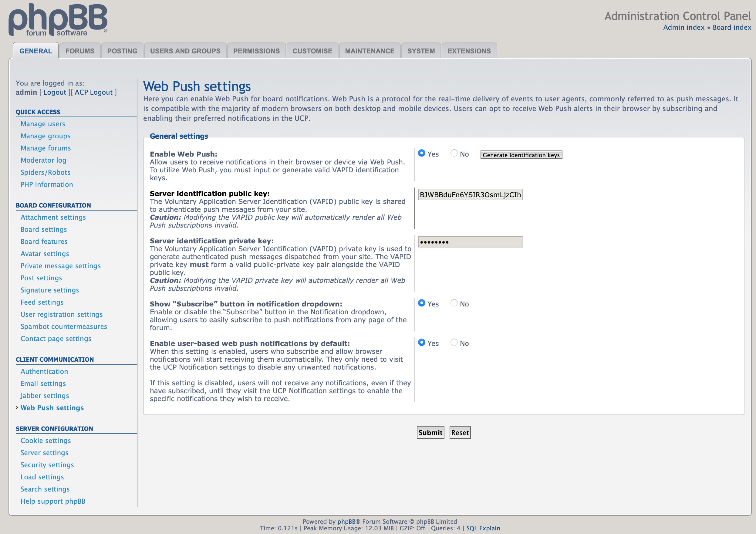Open the Forums tab
Viewport: 756px width, 534px height.
pyautogui.click(x=80, y=51)
